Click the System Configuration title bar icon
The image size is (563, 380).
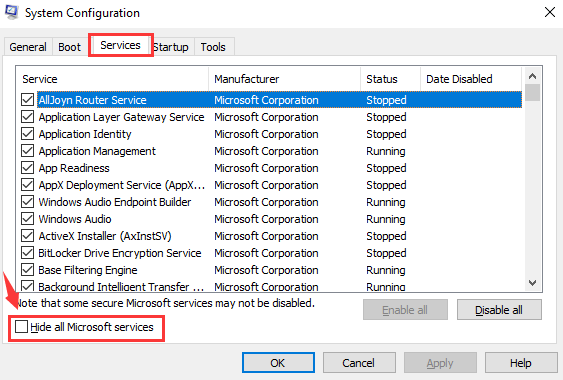pyautogui.click(x=11, y=12)
